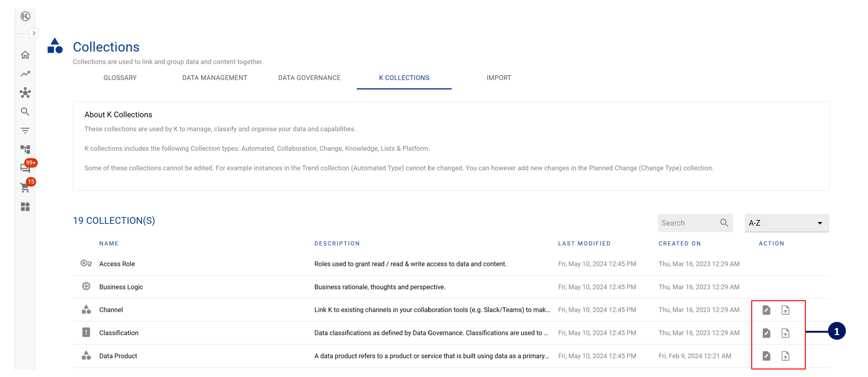Click the upload icon for Classification row
The image size is (868, 377).
pyautogui.click(x=785, y=333)
